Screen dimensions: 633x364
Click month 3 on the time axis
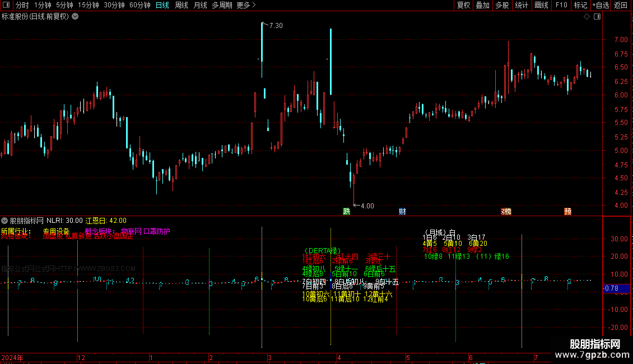pyautogui.click(x=269, y=357)
